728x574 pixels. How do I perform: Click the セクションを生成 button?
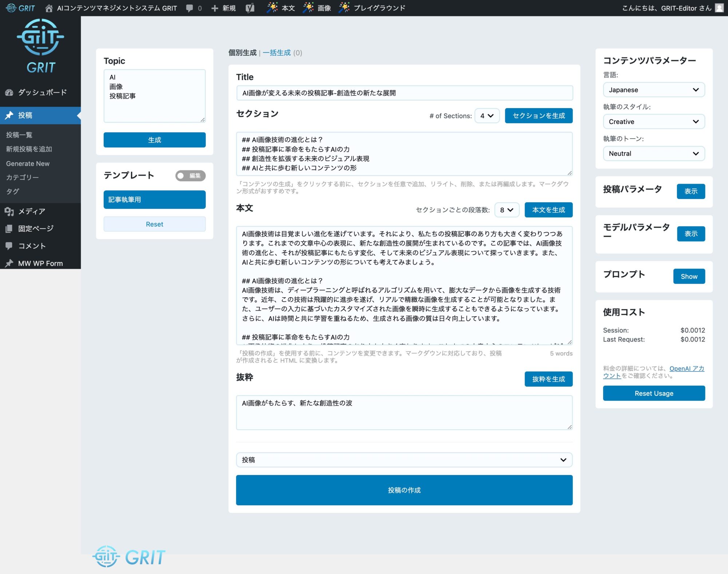coord(538,116)
